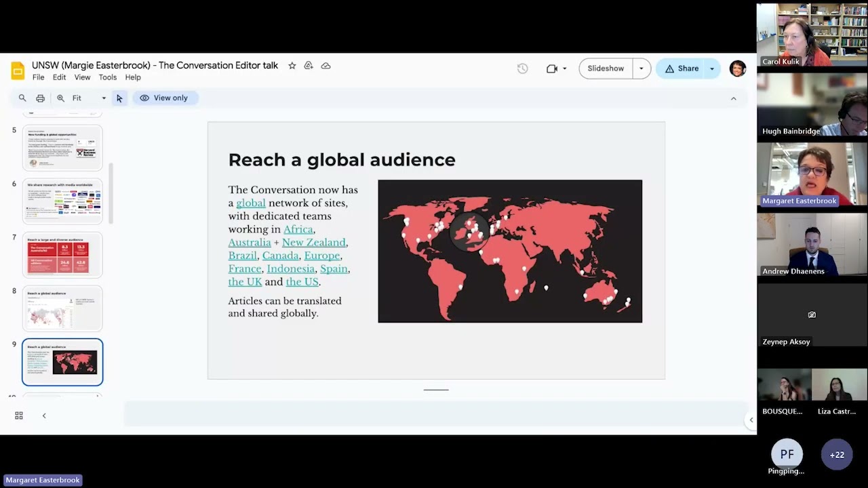Image resolution: width=868 pixels, height=488 pixels.
Task: Click the zoom magnifier icon
Action: pyautogui.click(x=61, y=98)
